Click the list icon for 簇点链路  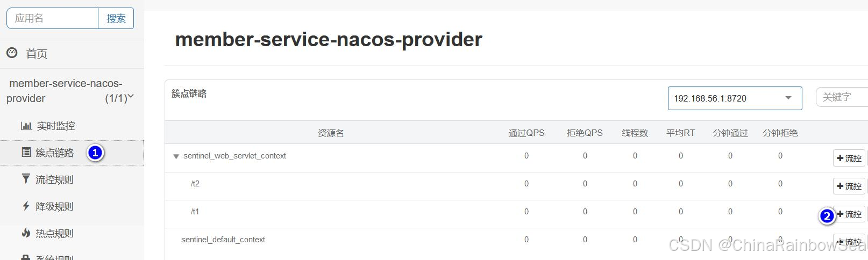tap(26, 153)
